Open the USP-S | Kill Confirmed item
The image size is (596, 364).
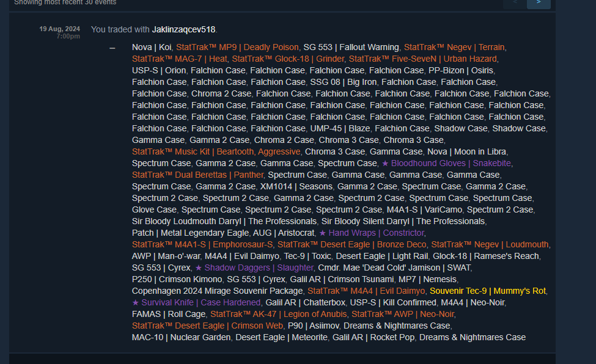(393, 302)
